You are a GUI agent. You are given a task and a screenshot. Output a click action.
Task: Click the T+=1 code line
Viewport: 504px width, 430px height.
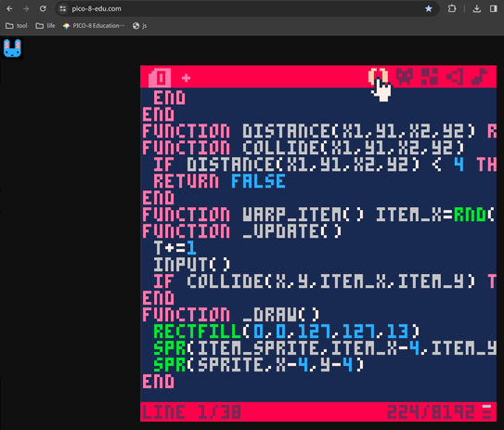174,248
